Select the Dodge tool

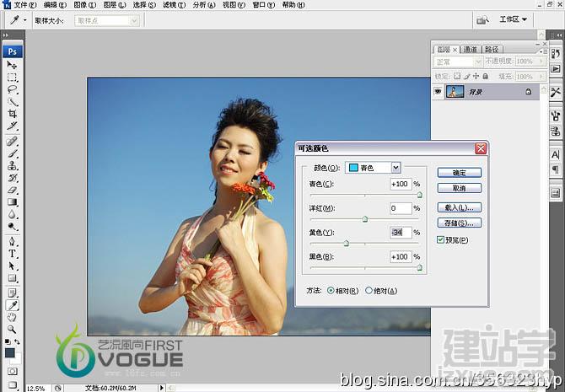click(12, 227)
